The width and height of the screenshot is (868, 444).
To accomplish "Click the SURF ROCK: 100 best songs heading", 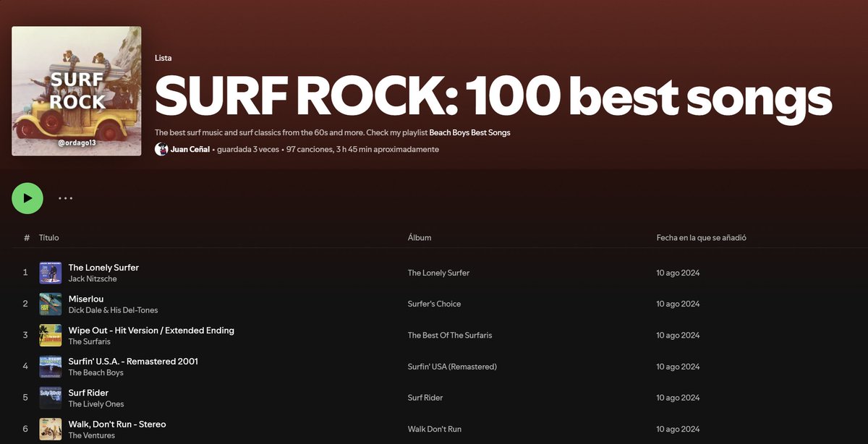I will 493,97.
